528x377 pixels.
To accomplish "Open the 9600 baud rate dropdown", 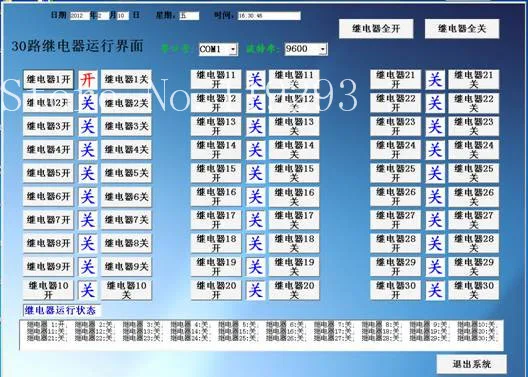I will 306,49.
